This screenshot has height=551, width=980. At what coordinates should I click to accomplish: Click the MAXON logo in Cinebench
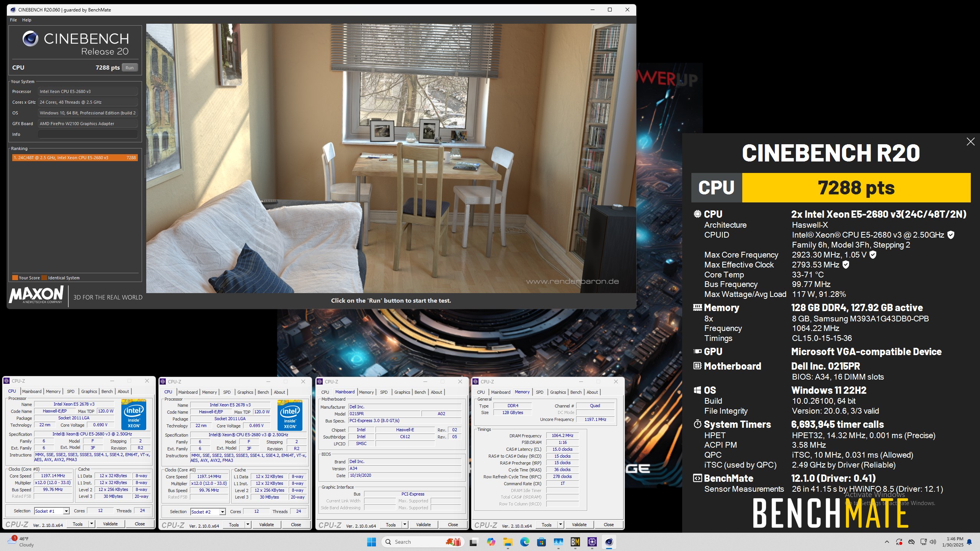click(x=36, y=295)
